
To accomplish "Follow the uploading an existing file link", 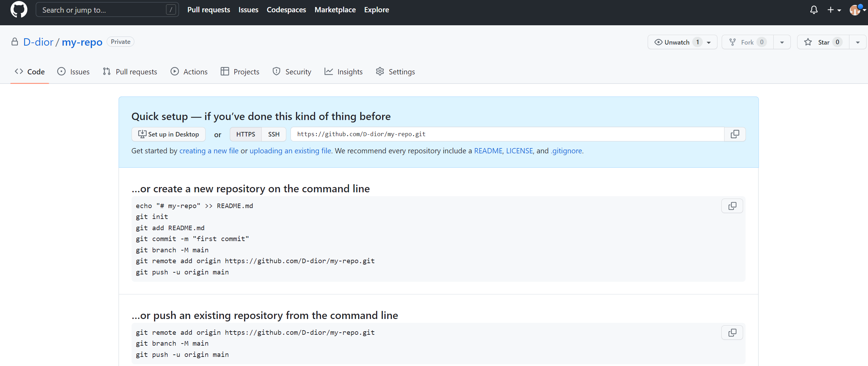I will point(290,151).
